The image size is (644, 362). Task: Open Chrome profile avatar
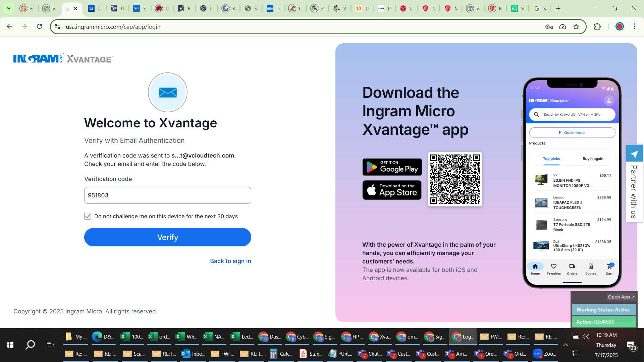620,26
